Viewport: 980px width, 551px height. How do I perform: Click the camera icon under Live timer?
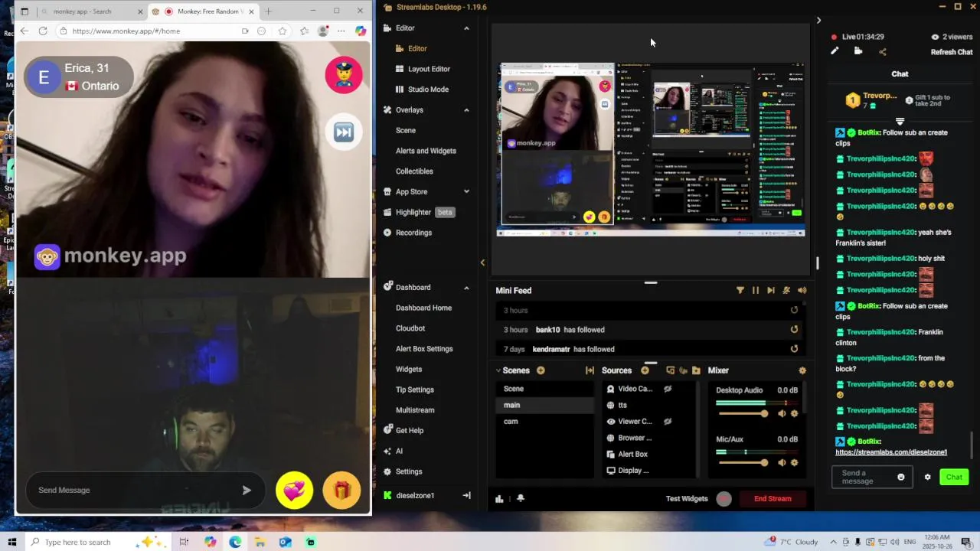tap(858, 51)
